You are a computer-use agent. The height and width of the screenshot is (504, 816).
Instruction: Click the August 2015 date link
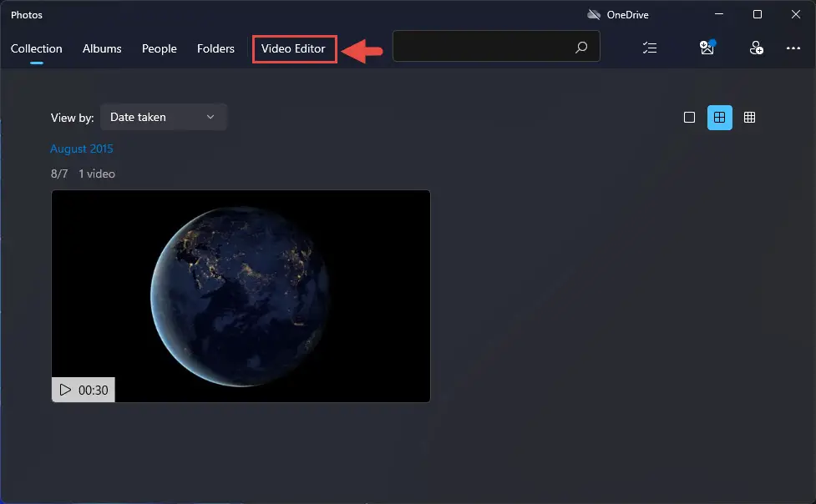pyautogui.click(x=82, y=149)
